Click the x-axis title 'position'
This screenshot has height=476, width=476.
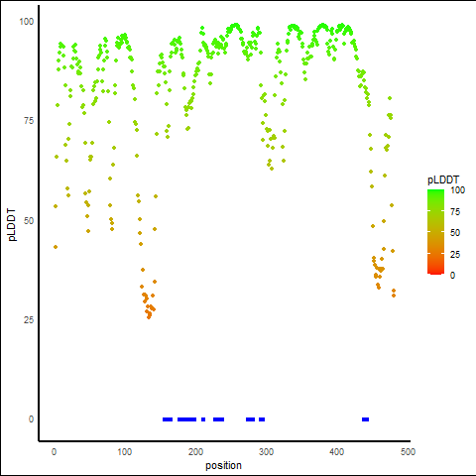pos(223,466)
